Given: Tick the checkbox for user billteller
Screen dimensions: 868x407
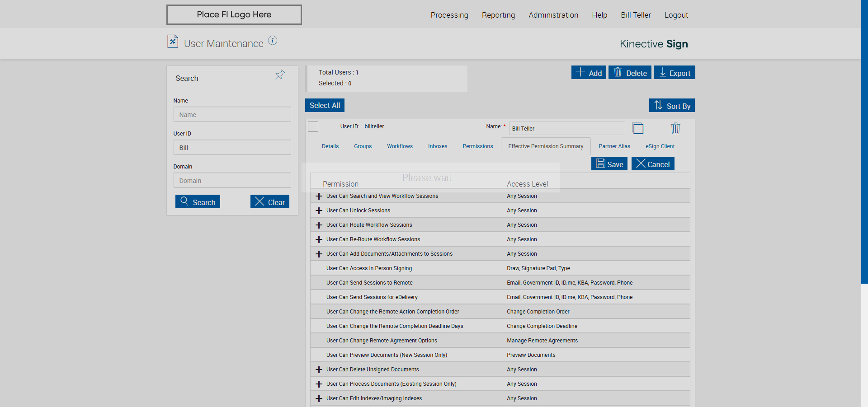Looking at the screenshot, I should coord(313,127).
